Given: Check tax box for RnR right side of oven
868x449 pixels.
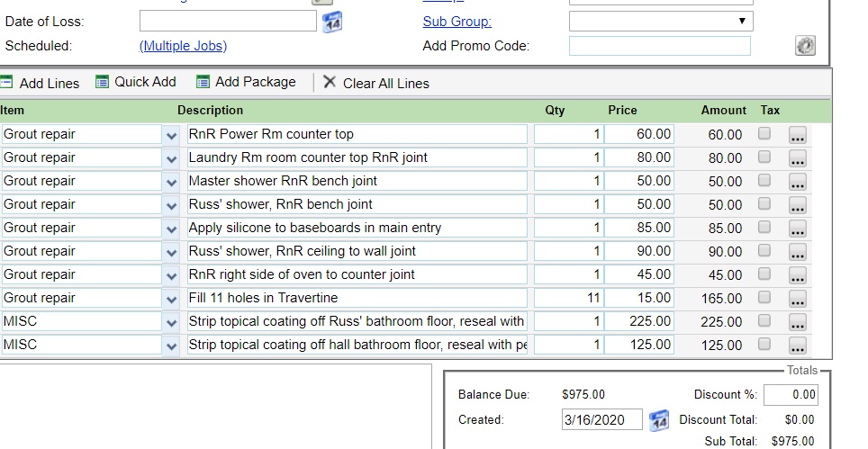Looking at the screenshot, I should 764,274.
